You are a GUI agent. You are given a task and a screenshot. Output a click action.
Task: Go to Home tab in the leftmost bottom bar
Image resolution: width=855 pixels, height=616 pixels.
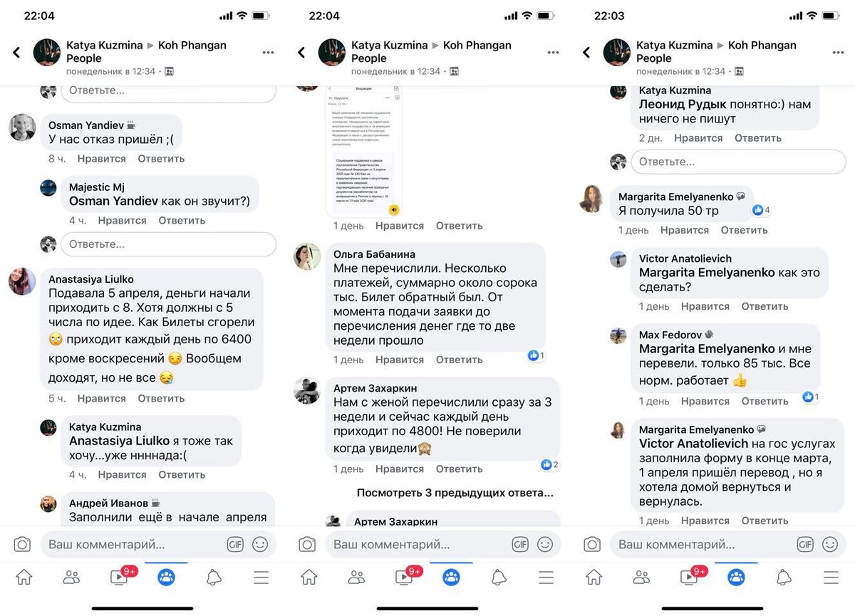click(24, 577)
